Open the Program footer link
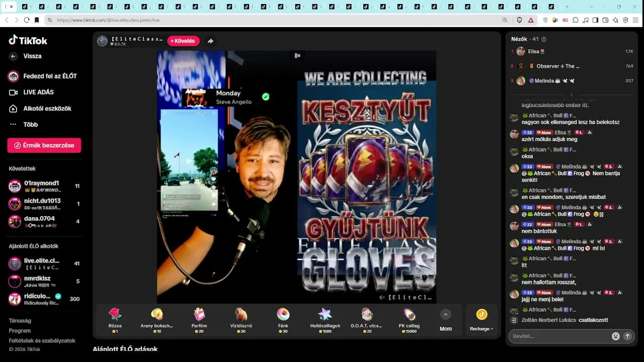The image size is (644, 362). click(20, 331)
